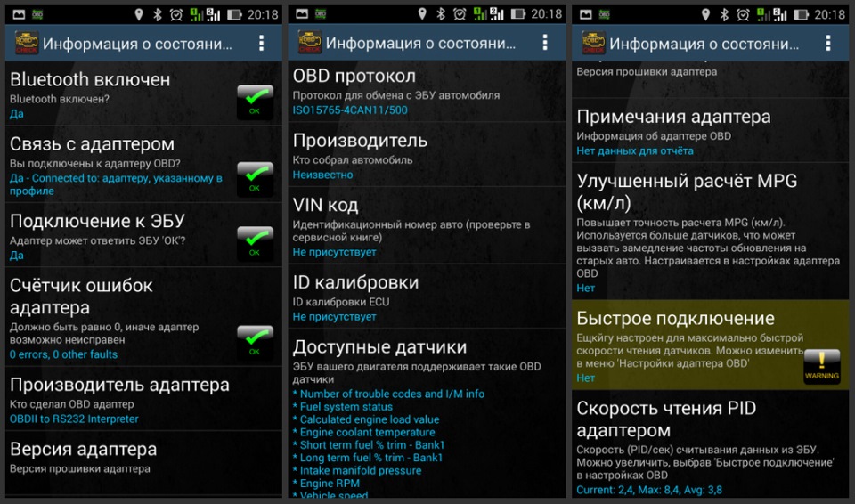855x504 pixels.
Task: Tap OBD Check app icon above Примечания адаптера
Action: 593,43
